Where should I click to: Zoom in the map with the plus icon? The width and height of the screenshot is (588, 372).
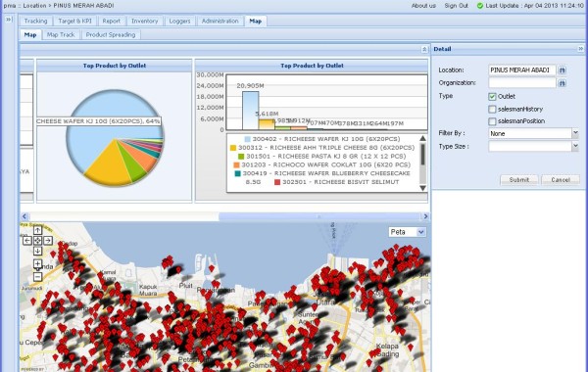37,263
